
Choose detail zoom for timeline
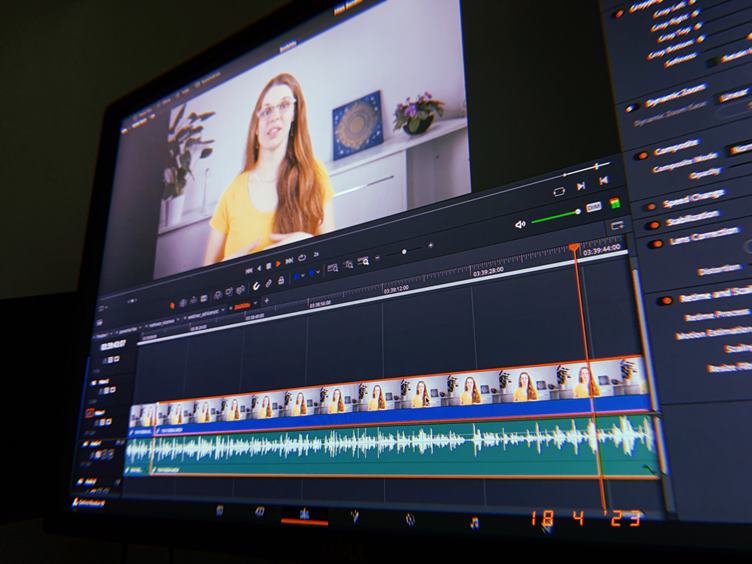click(349, 264)
